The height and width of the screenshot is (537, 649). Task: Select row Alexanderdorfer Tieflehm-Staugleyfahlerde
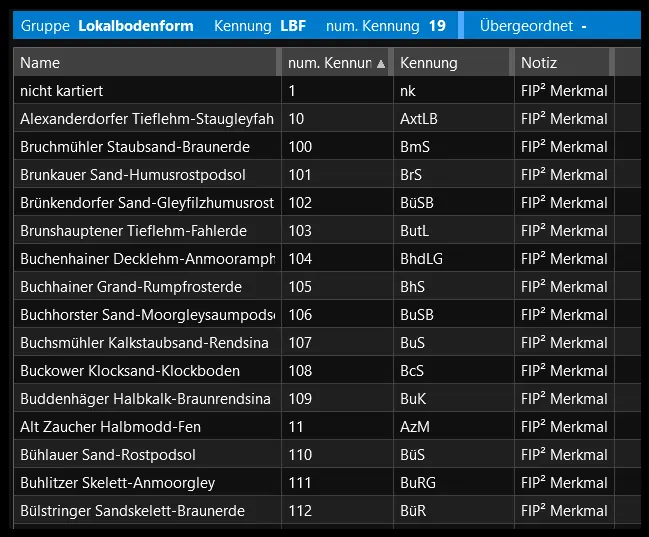click(x=146, y=119)
